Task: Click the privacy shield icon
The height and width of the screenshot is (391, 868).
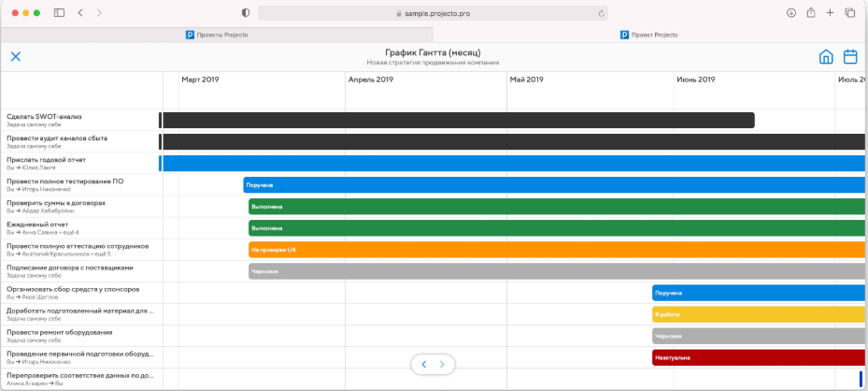Action: 246,13
